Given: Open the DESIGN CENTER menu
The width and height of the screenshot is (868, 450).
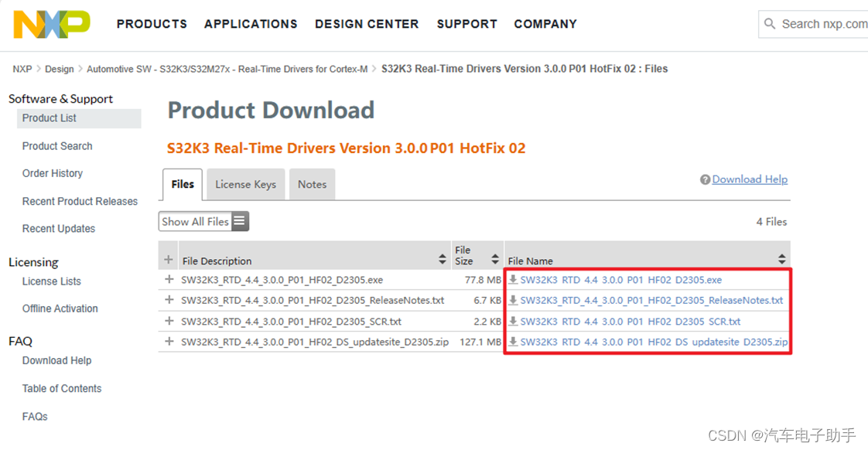Looking at the screenshot, I should tap(367, 24).
